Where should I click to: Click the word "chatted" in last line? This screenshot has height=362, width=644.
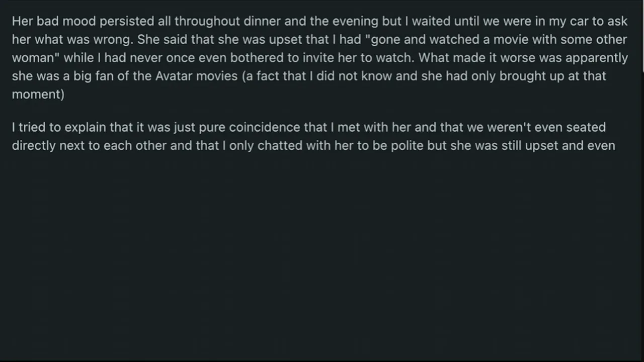[x=277, y=146]
